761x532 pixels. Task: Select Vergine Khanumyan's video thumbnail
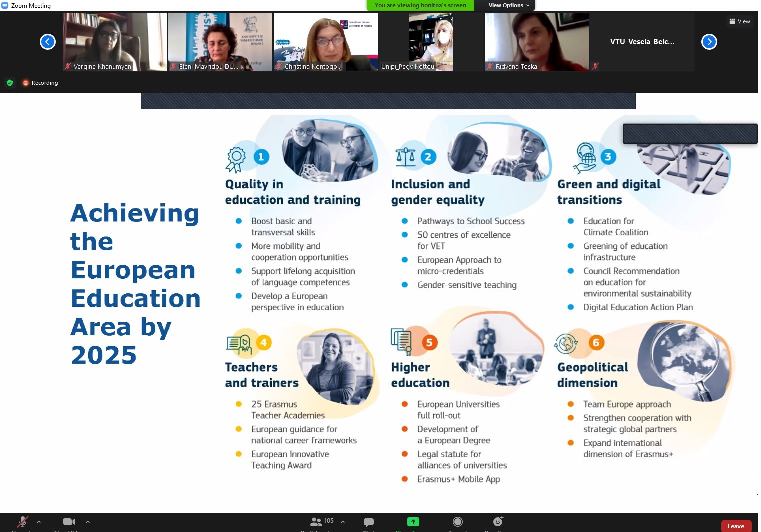115,42
